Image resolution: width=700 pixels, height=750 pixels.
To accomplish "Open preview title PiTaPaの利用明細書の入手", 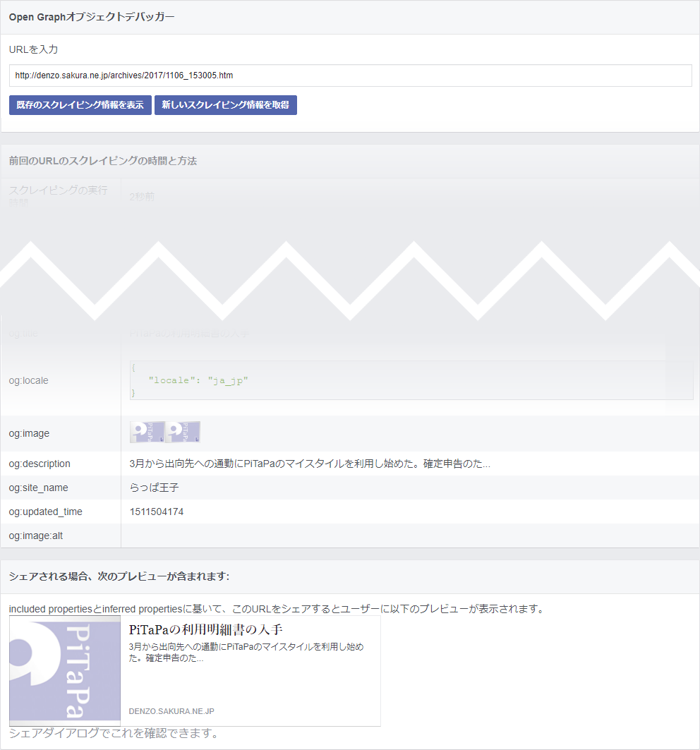I will pos(206,629).
